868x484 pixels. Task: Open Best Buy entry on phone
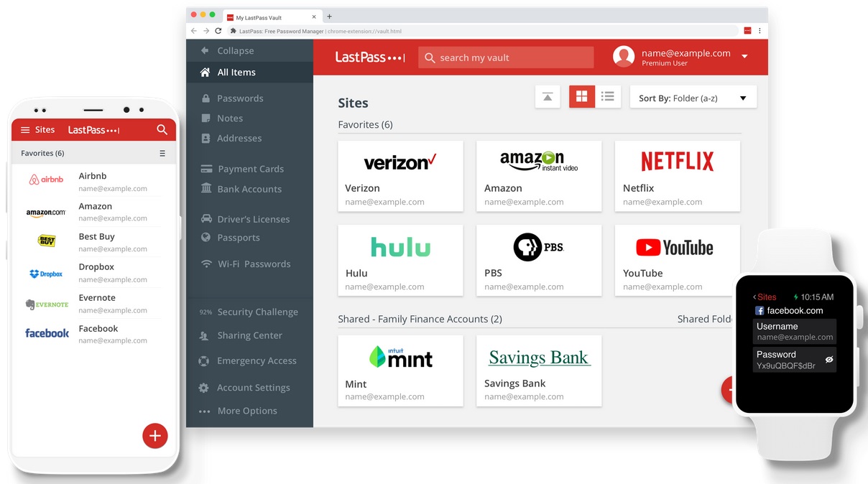[x=94, y=243]
